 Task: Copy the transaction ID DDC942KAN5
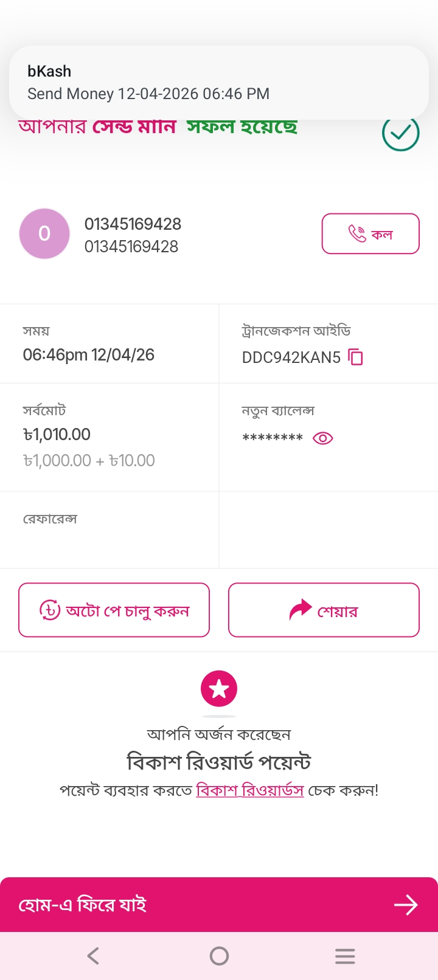pos(355,357)
